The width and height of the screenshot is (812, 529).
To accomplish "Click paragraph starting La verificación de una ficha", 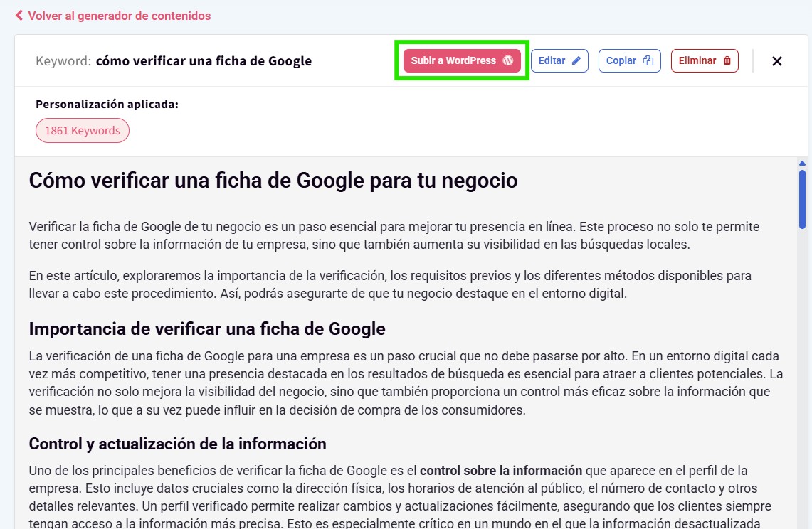I will pos(406,383).
